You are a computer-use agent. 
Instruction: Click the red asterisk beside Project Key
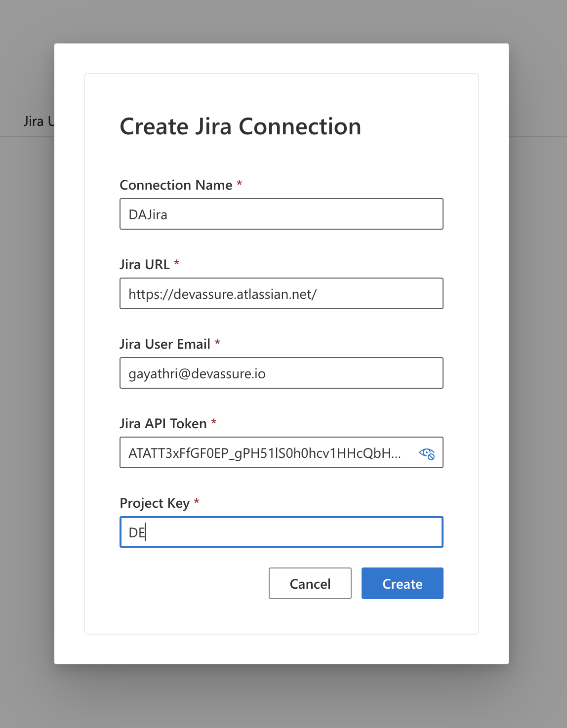(197, 502)
